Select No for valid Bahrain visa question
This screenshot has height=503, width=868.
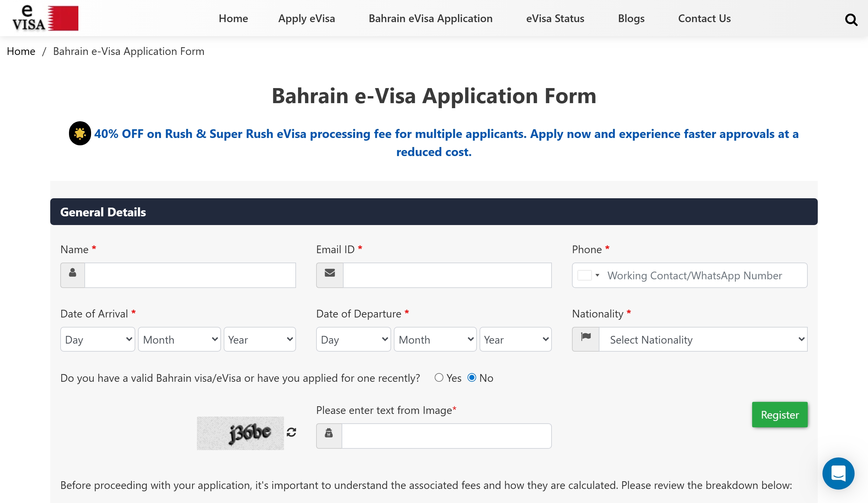(x=472, y=378)
